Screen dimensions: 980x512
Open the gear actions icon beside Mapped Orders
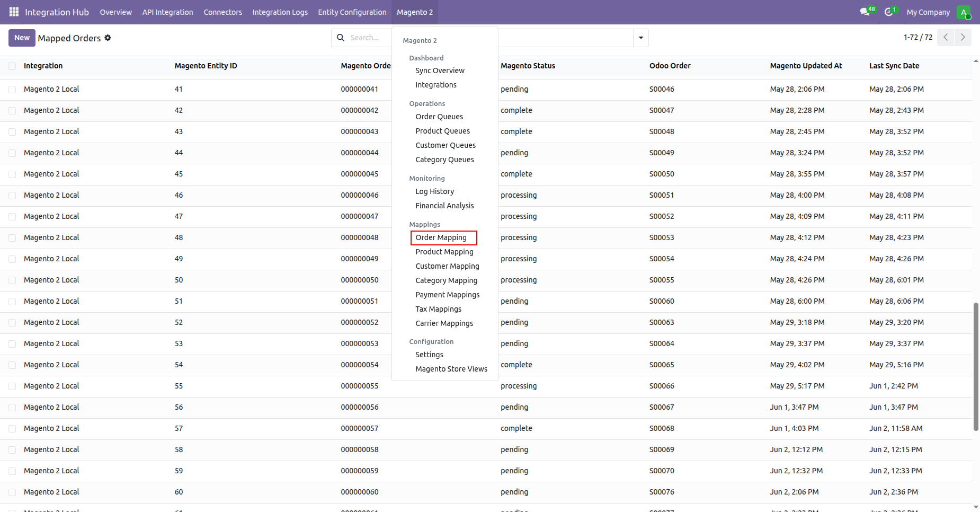click(108, 38)
